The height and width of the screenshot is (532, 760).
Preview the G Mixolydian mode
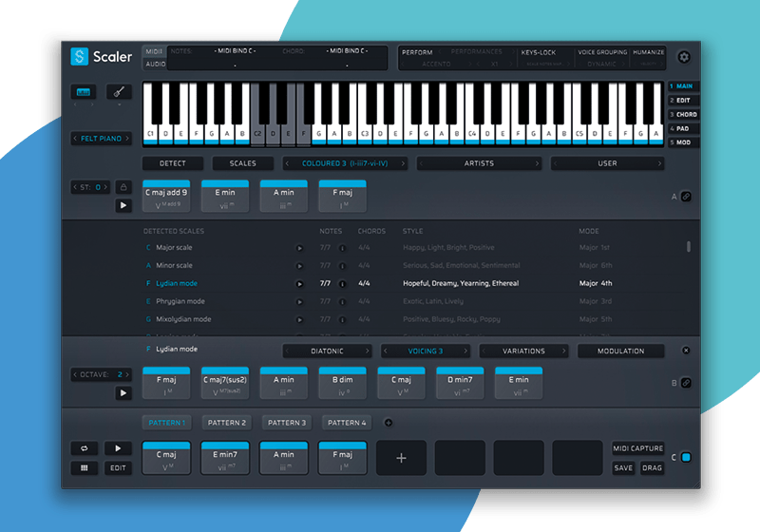[299, 320]
